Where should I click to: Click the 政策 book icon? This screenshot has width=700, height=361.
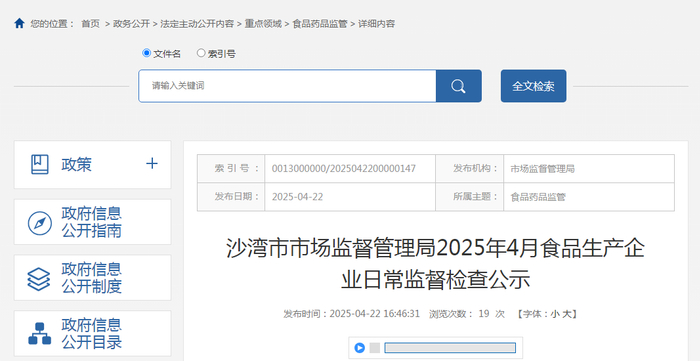tap(40, 165)
